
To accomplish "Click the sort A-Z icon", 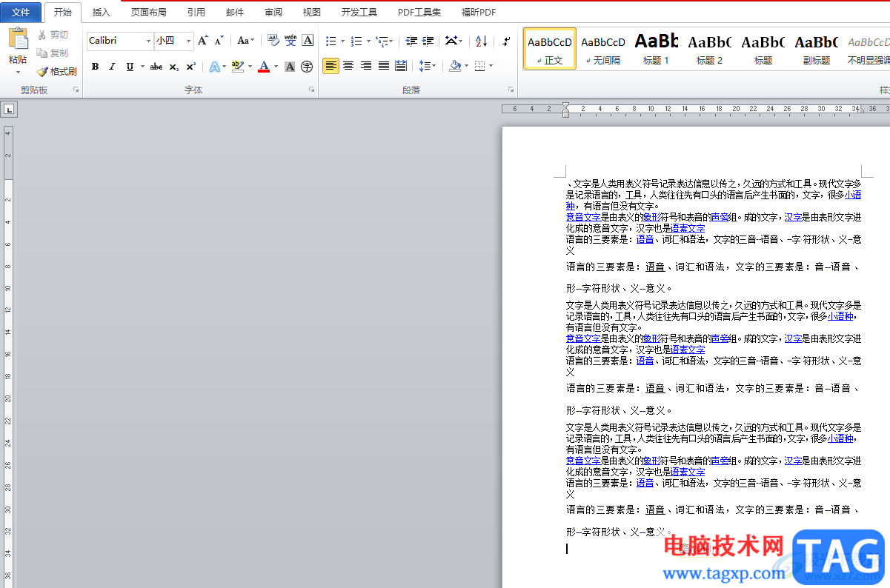I will pyautogui.click(x=481, y=41).
